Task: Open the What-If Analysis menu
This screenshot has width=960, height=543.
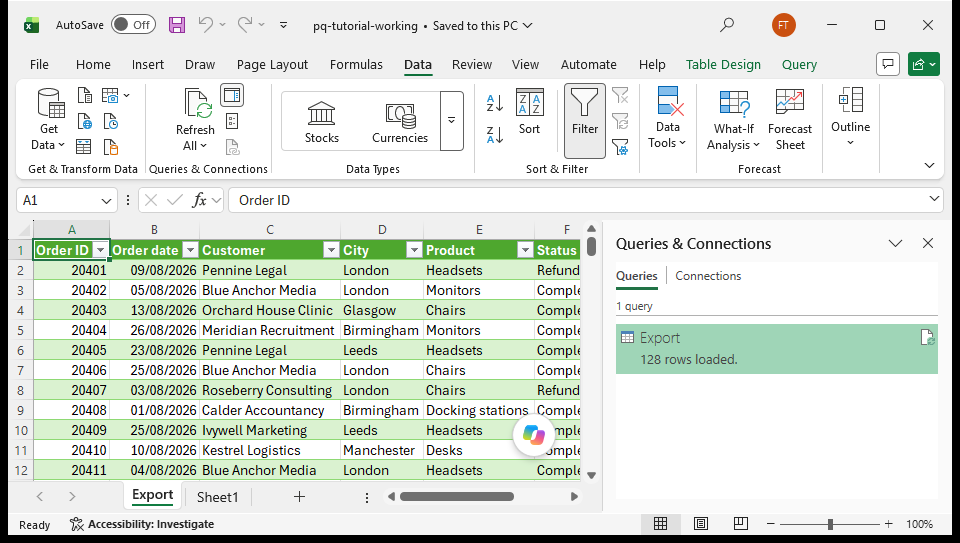Action: (733, 119)
